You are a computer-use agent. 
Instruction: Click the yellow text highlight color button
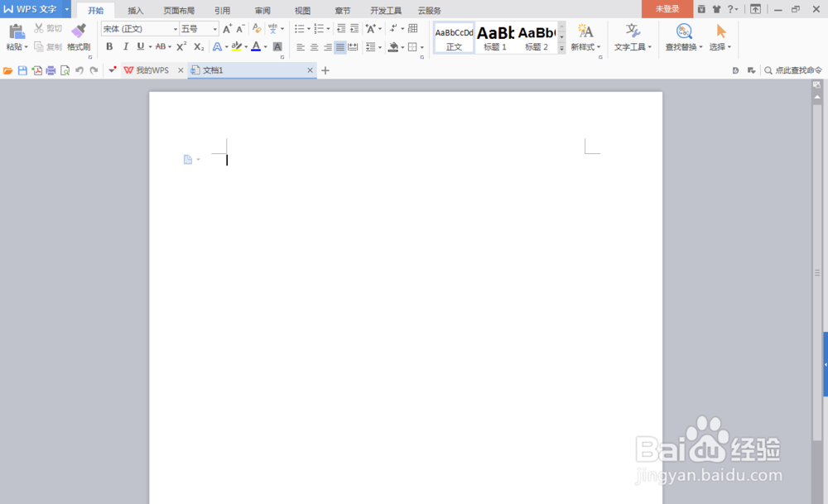tap(237, 46)
